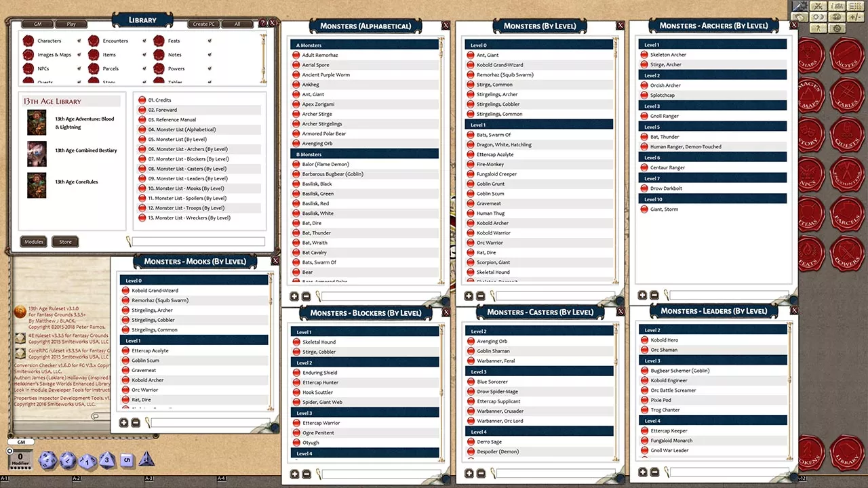Collapse 'A Monsters' header in Alphabetical window
Image resolution: width=868 pixels, height=488 pixels.
coord(365,45)
